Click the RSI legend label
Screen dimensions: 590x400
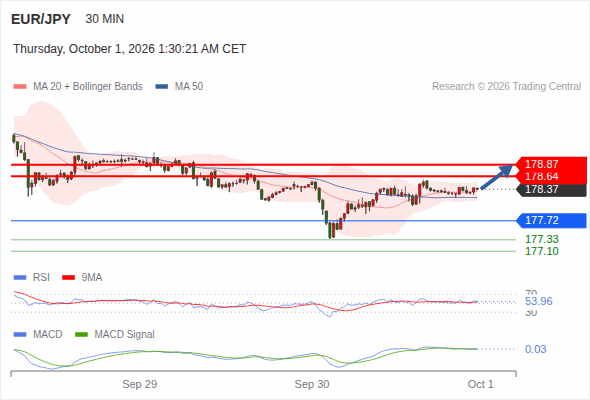[41, 278]
